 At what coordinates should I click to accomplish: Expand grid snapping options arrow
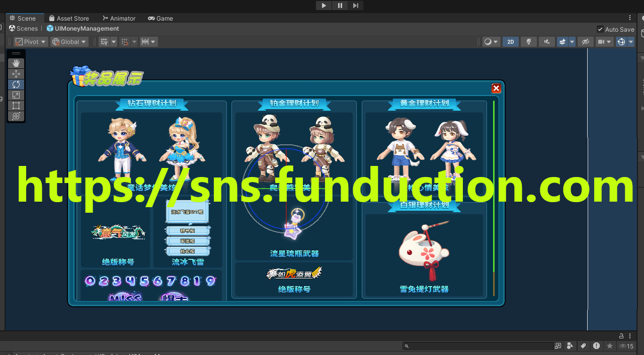point(134,42)
